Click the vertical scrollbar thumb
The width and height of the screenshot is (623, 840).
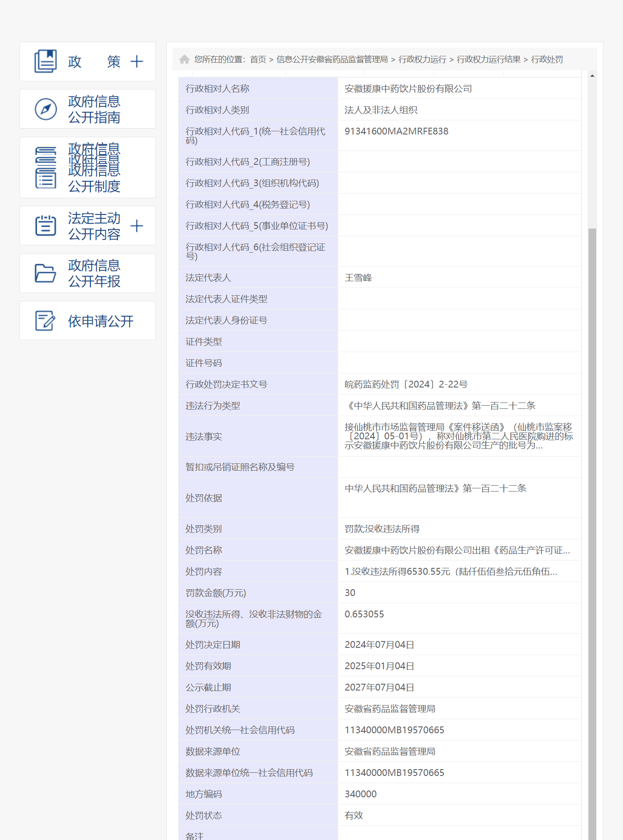point(592,534)
